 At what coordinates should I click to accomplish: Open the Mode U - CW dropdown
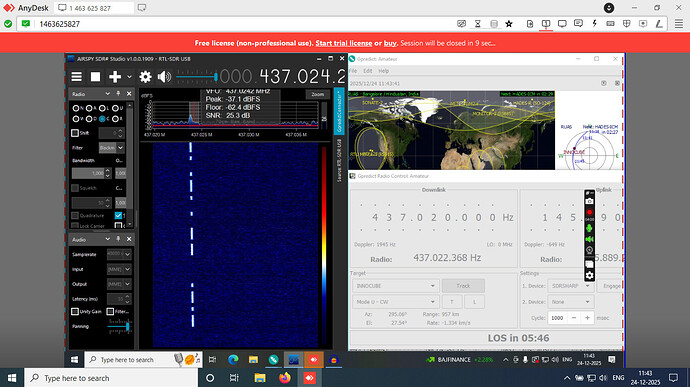pos(395,302)
